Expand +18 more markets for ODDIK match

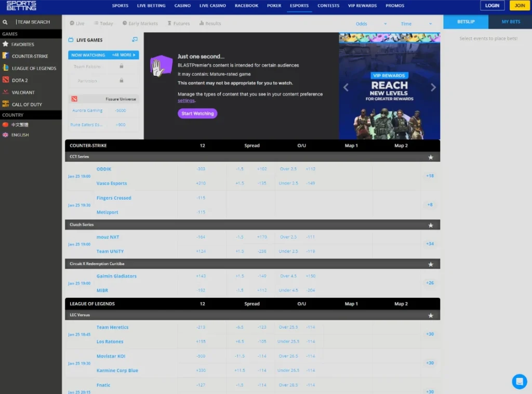pos(430,176)
